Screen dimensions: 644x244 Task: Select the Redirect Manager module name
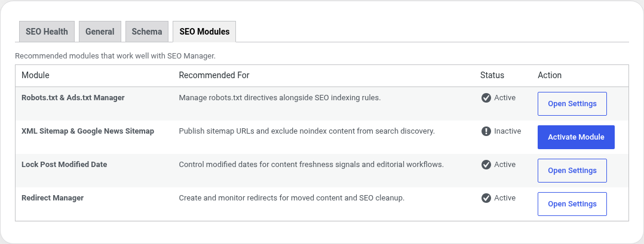53,197
